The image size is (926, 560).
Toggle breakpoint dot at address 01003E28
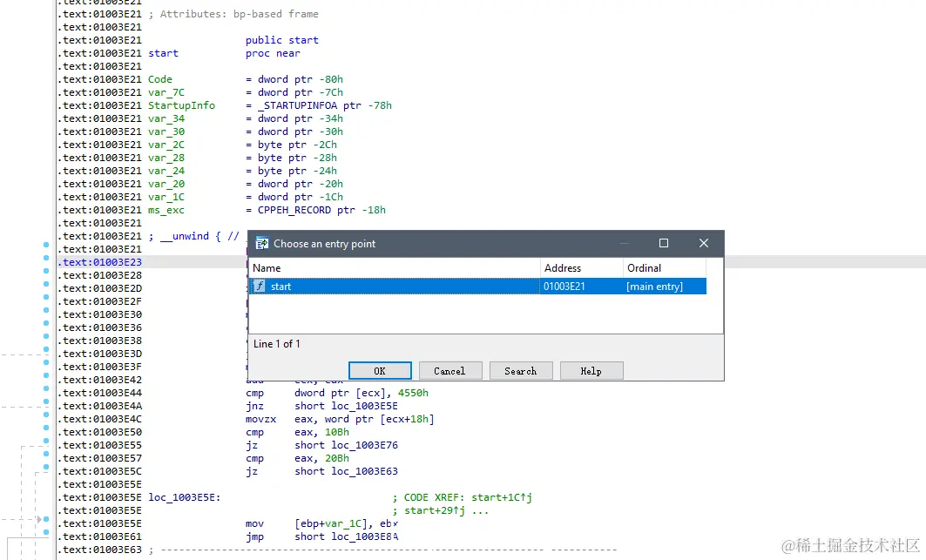(46, 271)
